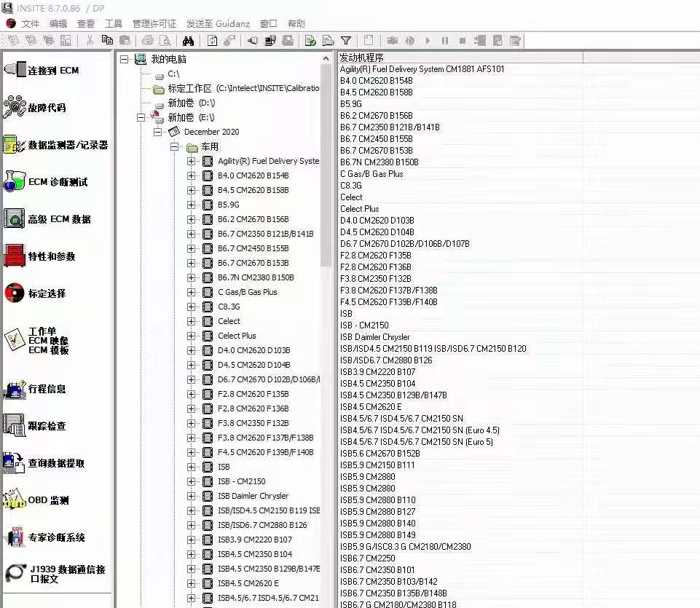The width and height of the screenshot is (700, 608).
Task: Click the tree panel vertical scrollbar thumb
Action: (x=326, y=166)
